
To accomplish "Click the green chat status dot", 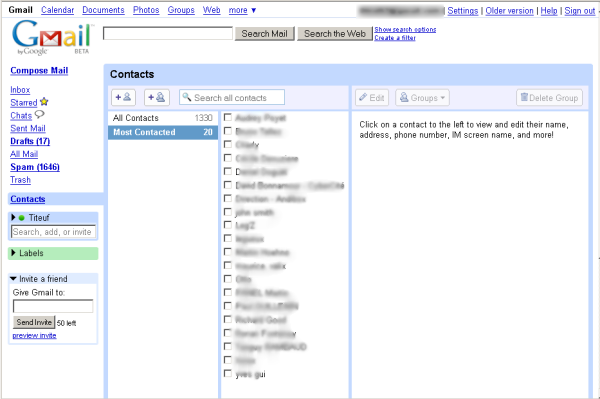I will point(21,218).
